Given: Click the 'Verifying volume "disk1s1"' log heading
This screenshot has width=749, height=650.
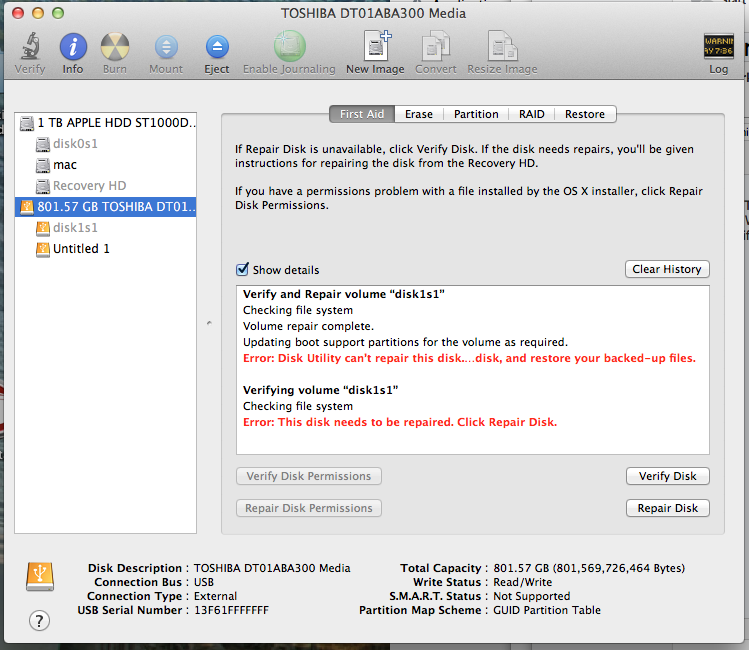Looking at the screenshot, I should pos(321,390).
